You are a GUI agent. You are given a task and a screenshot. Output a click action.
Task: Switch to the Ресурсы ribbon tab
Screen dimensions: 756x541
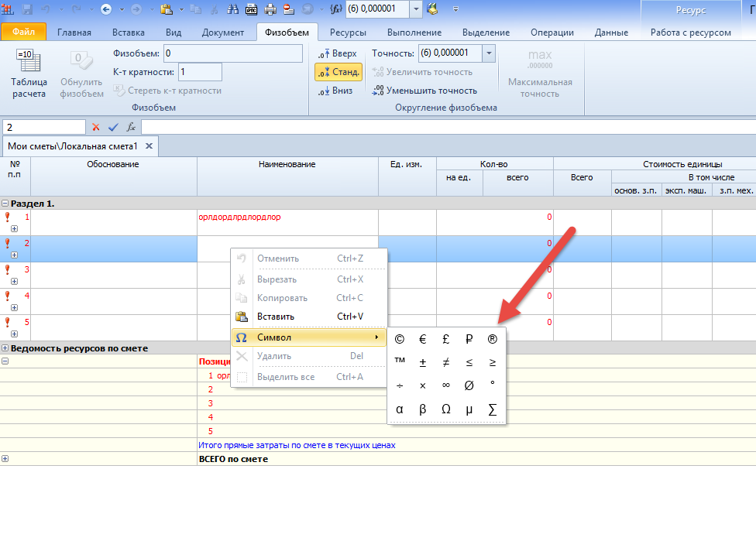click(348, 33)
